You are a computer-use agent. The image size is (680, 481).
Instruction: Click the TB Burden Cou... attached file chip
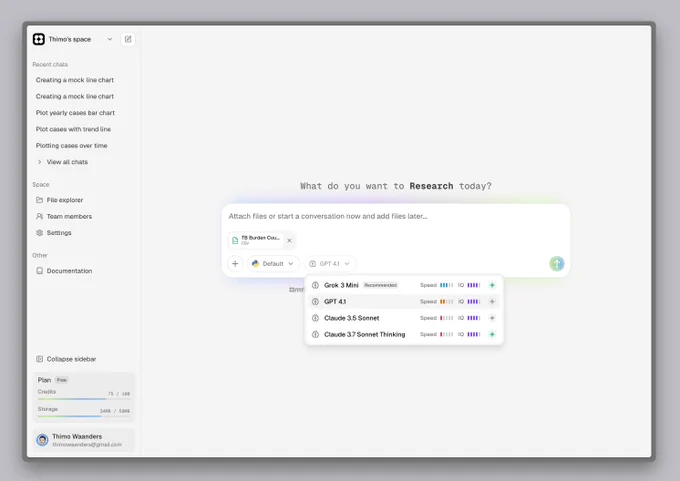(257, 240)
